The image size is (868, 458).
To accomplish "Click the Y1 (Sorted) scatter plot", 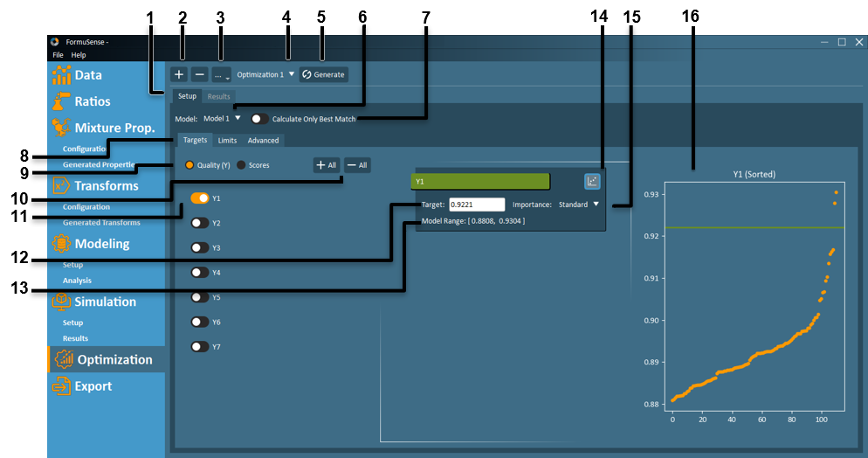I will pyautogui.click(x=755, y=299).
